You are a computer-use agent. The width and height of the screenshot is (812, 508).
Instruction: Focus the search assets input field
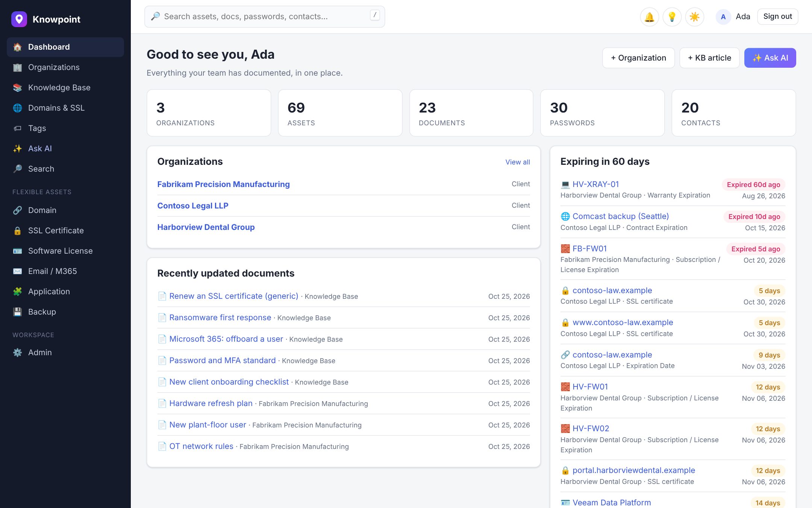[265, 17]
